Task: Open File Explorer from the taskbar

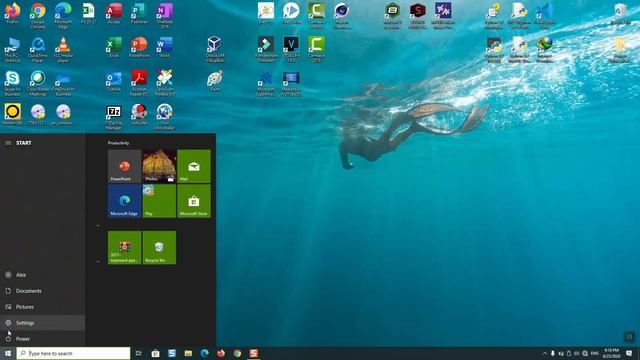Action: click(x=188, y=353)
